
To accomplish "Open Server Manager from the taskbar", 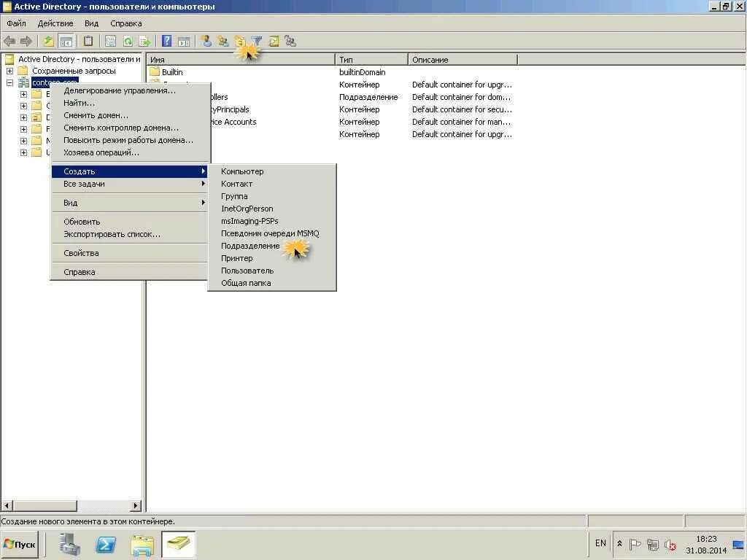I will coord(70,544).
